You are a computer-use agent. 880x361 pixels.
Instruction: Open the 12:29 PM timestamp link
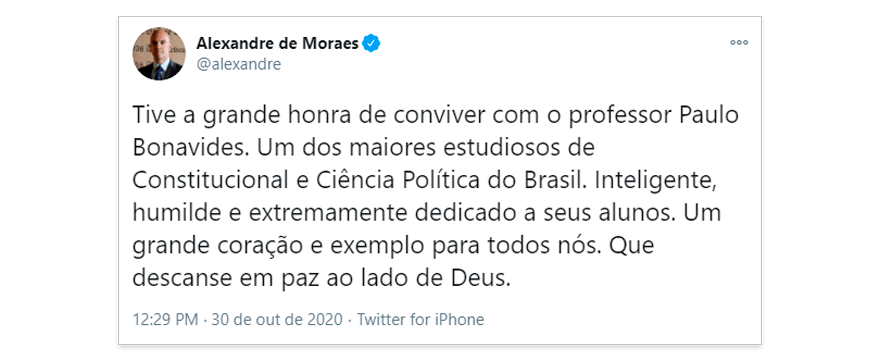click(165, 319)
